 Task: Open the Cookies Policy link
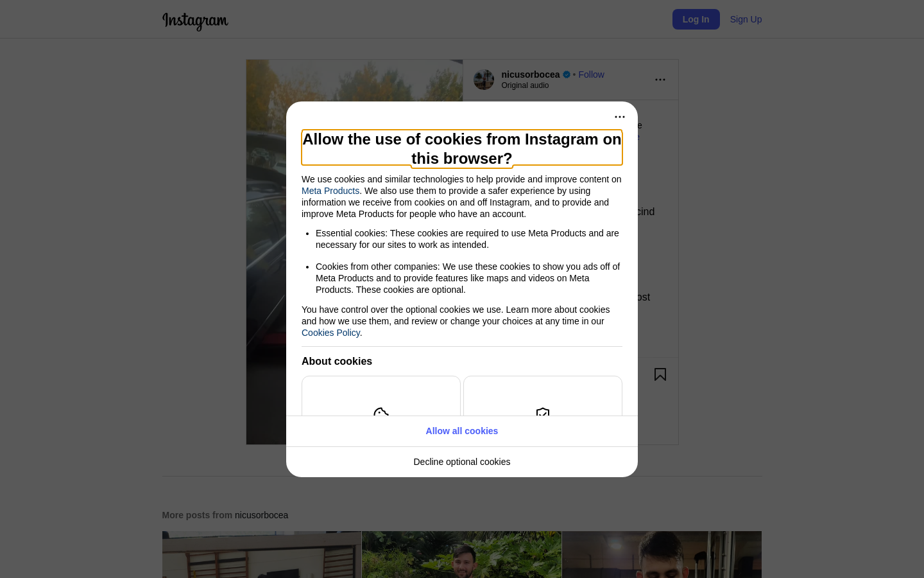pos(330,333)
